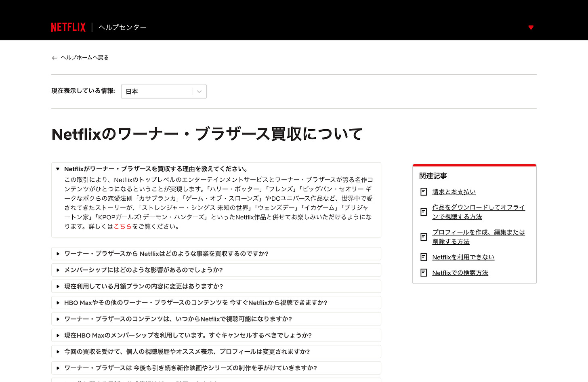Click the article icon next to プロフィールを作成、編集または削除する方法
This screenshot has width=588, height=382.
(423, 237)
